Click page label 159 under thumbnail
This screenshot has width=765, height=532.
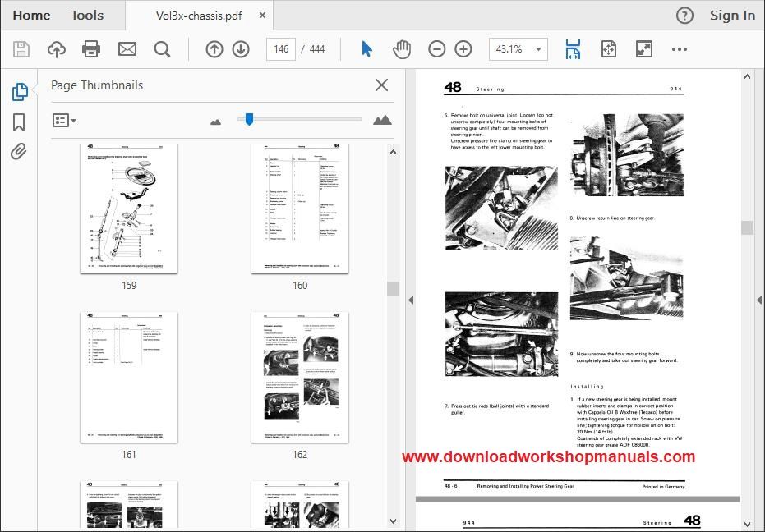(x=129, y=285)
